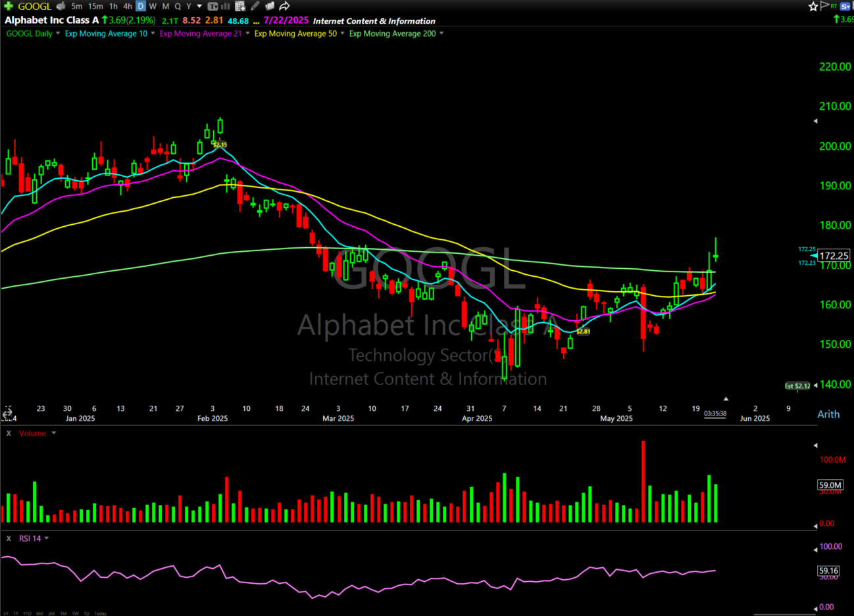Click the 03:35:38 countdown timer
Viewport: 854px width, 616px height.
tap(715, 414)
